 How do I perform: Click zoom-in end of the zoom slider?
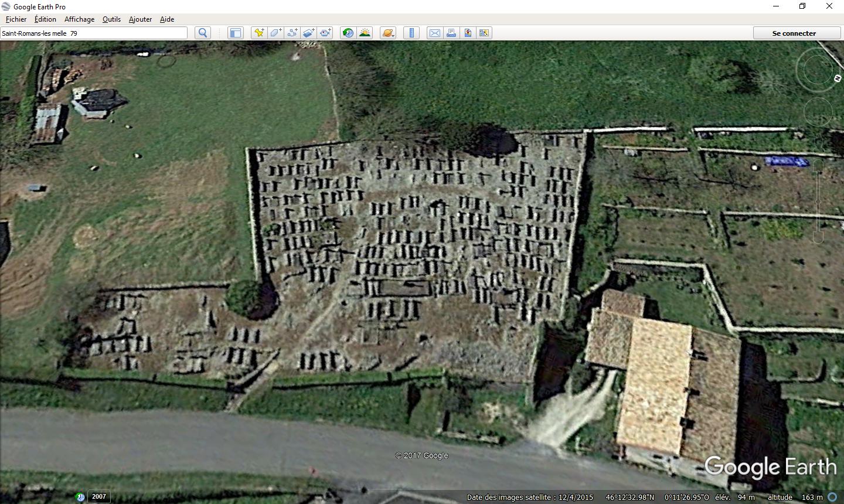pyautogui.click(x=818, y=165)
